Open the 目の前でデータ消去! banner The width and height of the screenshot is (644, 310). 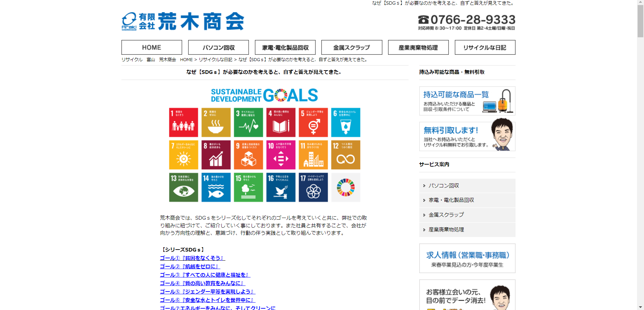[x=467, y=295]
